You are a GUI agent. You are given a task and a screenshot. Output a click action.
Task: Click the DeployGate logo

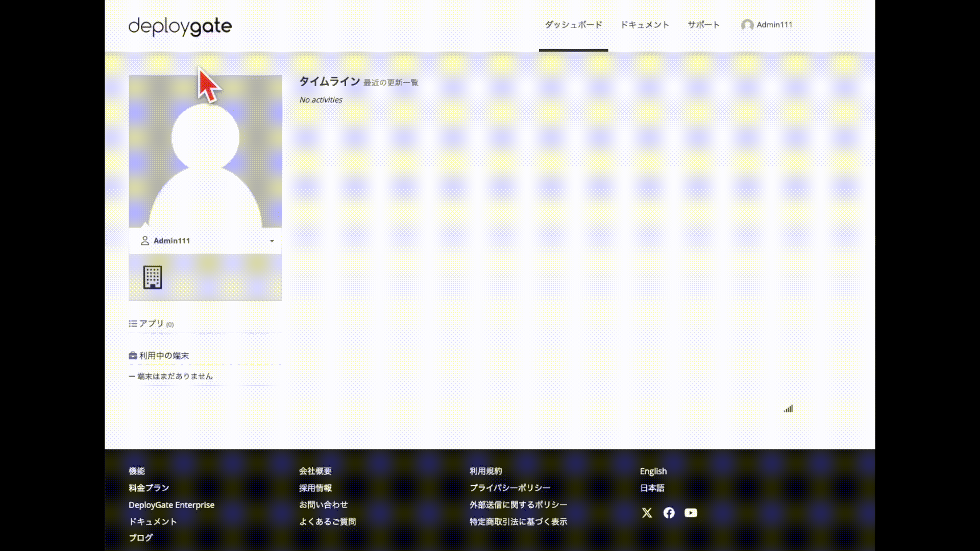[x=180, y=26]
